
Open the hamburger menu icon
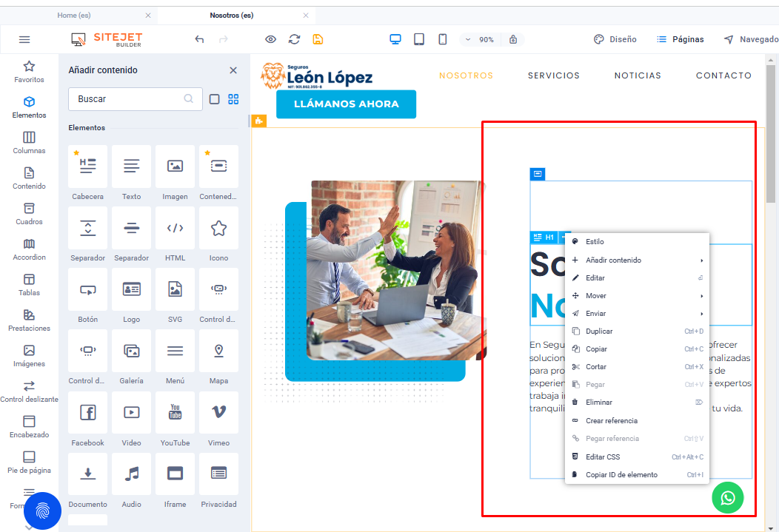24,39
